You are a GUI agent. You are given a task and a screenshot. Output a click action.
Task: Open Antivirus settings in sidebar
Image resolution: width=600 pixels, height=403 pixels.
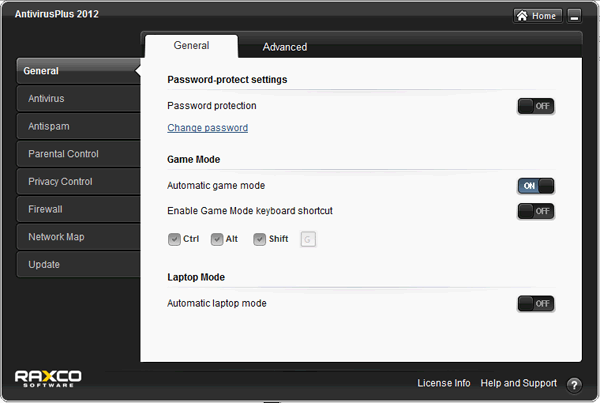pyautogui.click(x=76, y=99)
